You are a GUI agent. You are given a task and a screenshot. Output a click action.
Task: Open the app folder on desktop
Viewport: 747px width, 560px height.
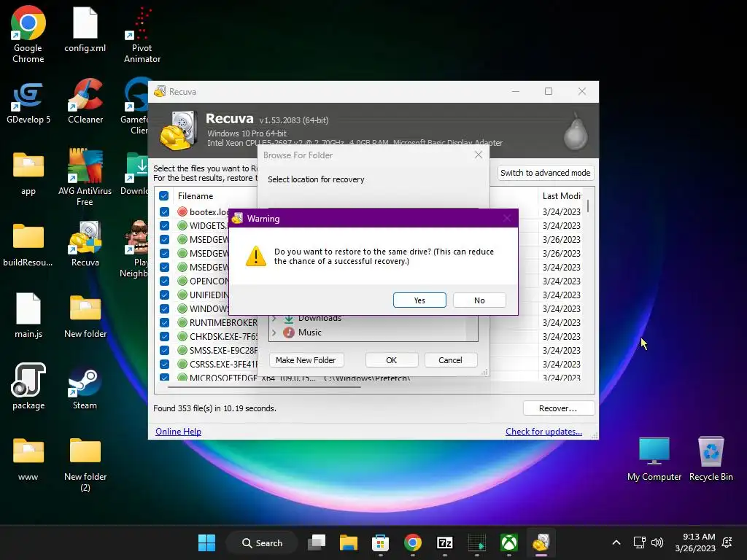click(28, 174)
